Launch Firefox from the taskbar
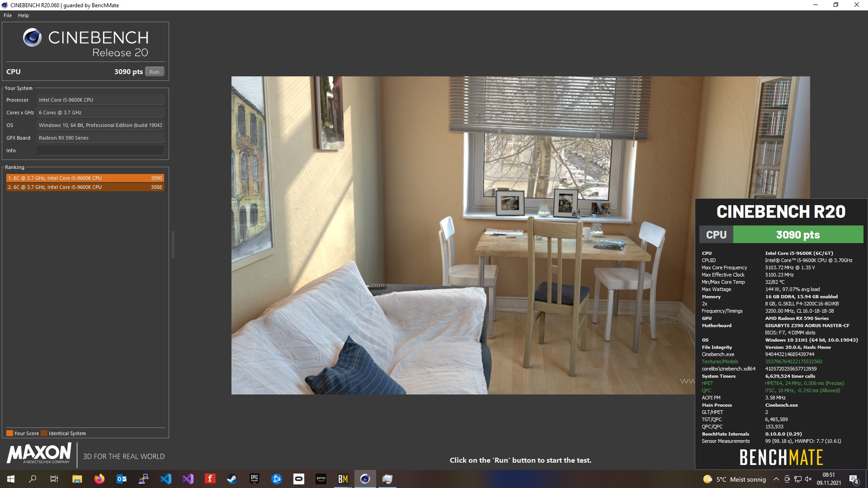 point(99,479)
